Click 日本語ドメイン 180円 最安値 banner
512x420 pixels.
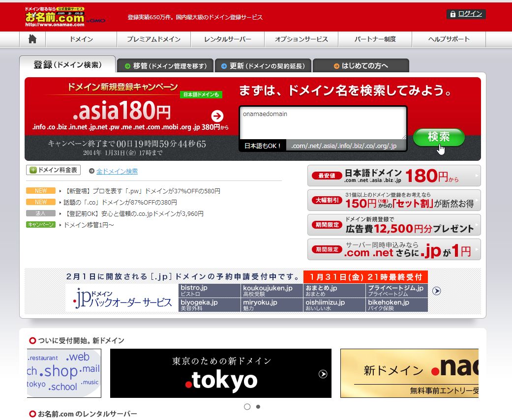click(394, 176)
